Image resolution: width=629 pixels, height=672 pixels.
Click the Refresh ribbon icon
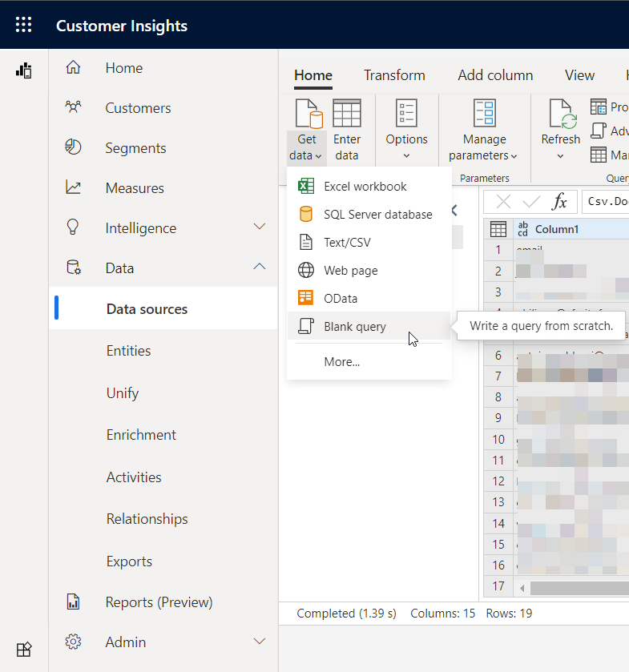click(563, 114)
